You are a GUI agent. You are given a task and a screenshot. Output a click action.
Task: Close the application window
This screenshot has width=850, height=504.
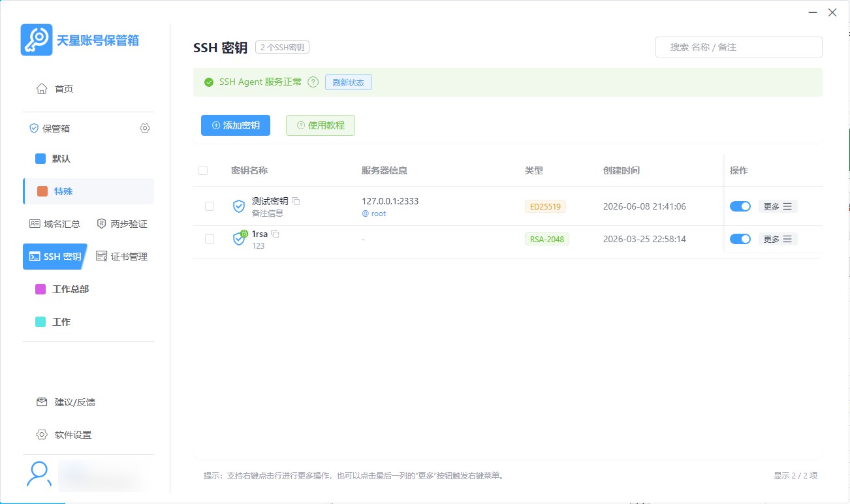(x=832, y=12)
